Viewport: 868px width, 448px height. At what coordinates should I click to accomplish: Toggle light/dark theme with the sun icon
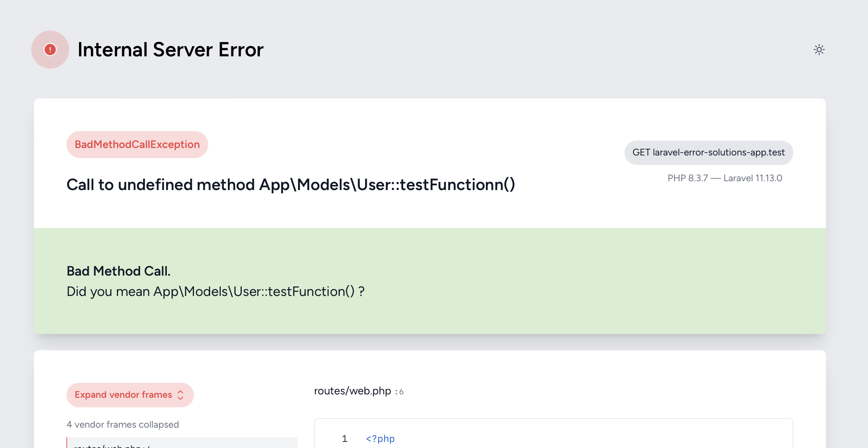click(820, 50)
